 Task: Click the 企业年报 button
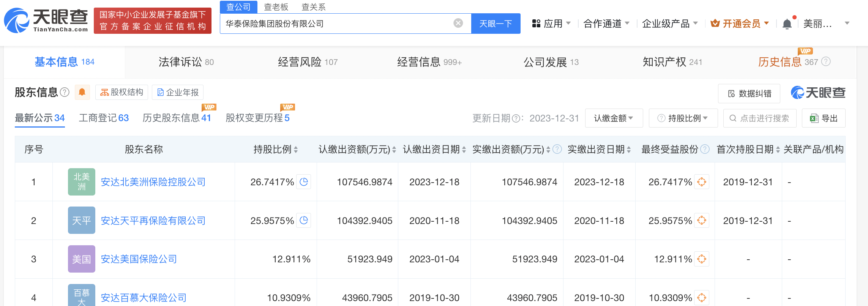(178, 92)
